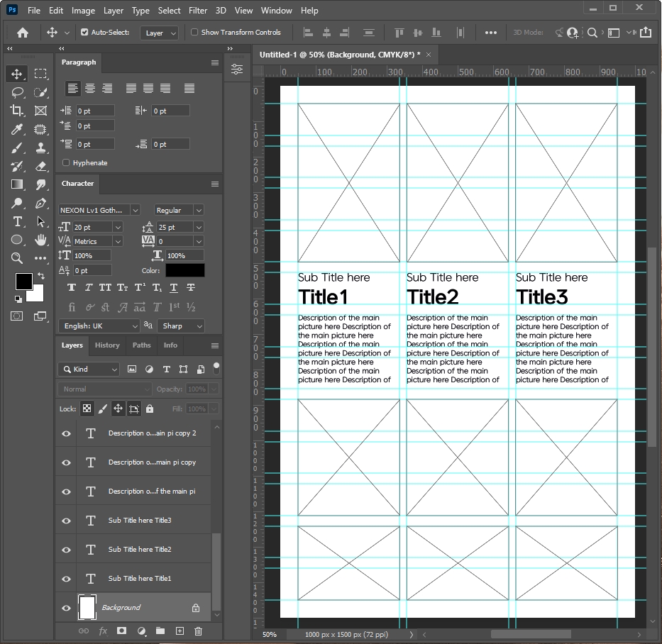The image size is (662, 644).
Task: Click the Background layer thumbnail
Action: point(87,608)
